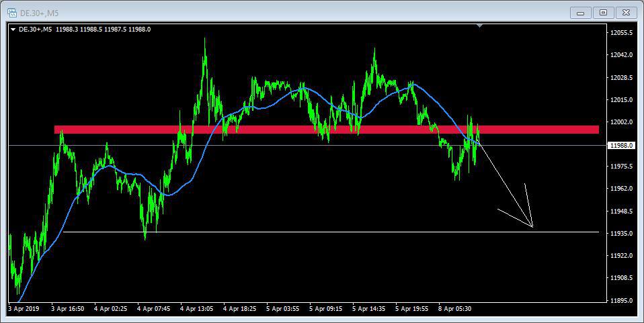Close the DE.30+,M5 chart window
644x323 pixels.
[x=626, y=12]
